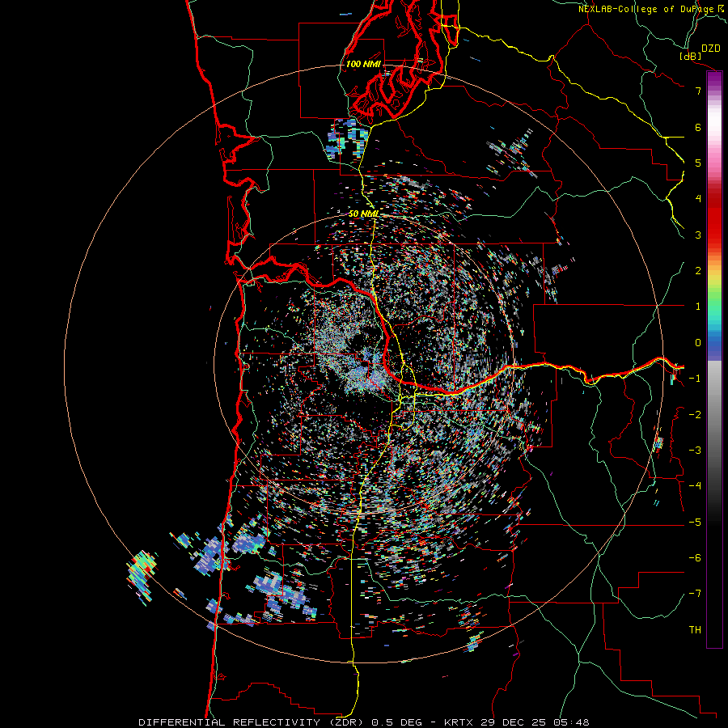This screenshot has width=728, height=728.
Task: Click the color scale at value 0
Action: coord(714,343)
